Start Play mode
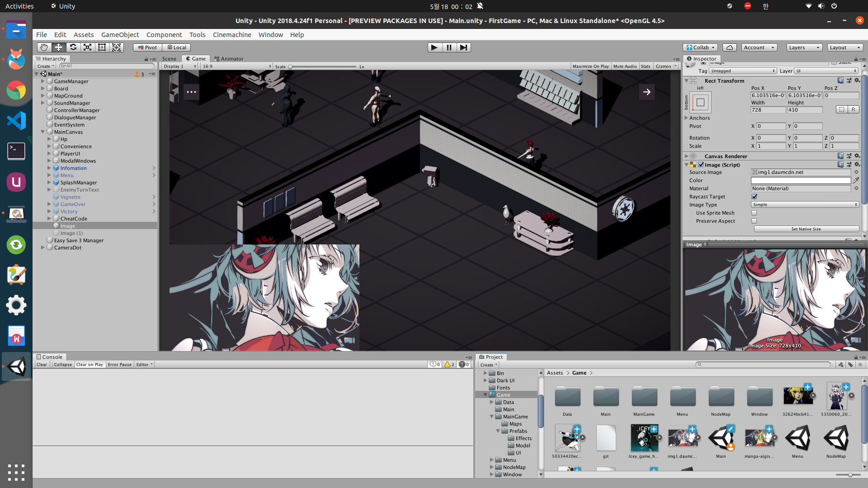This screenshot has height=488, width=868. click(434, 47)
